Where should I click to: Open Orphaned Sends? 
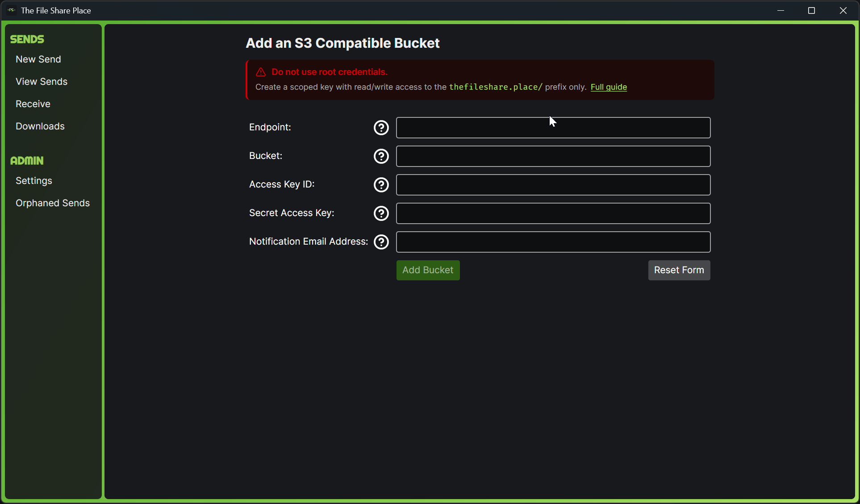[x=53, y=203]
